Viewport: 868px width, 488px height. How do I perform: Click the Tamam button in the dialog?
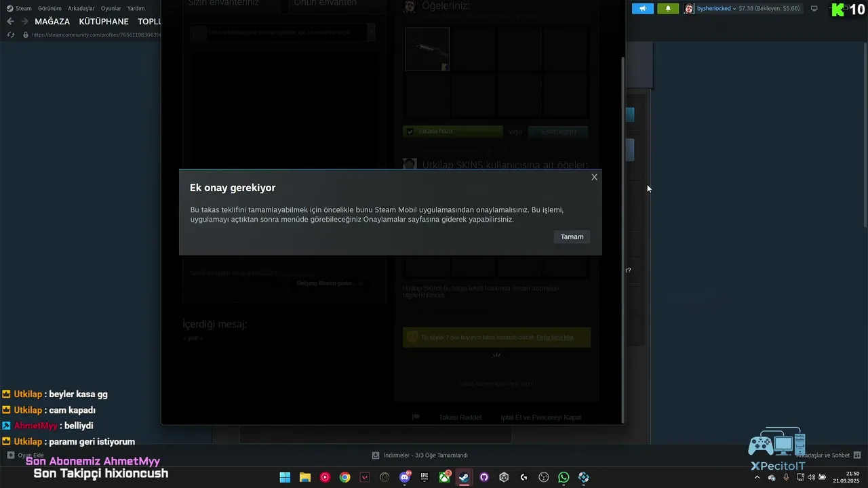point(572,237)
